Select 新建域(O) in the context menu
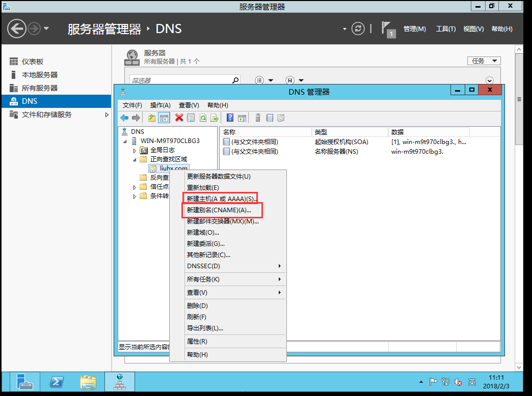Viewport: 532px width, 396px height. [228, 233]
